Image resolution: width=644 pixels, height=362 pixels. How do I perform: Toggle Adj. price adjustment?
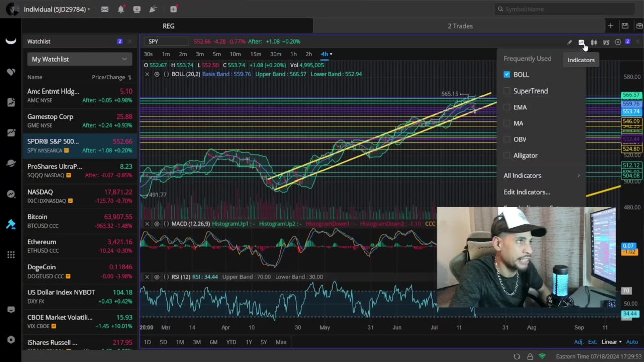click(x=579, y=342)
